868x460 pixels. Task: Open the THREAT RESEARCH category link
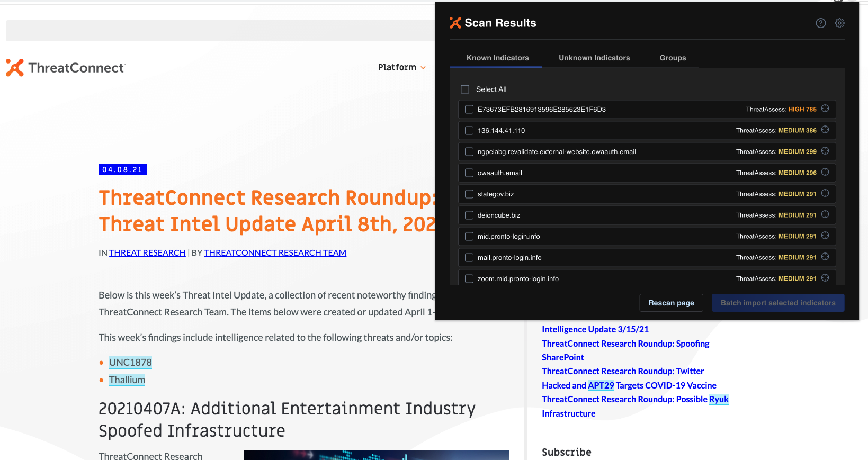coord(147,252)
